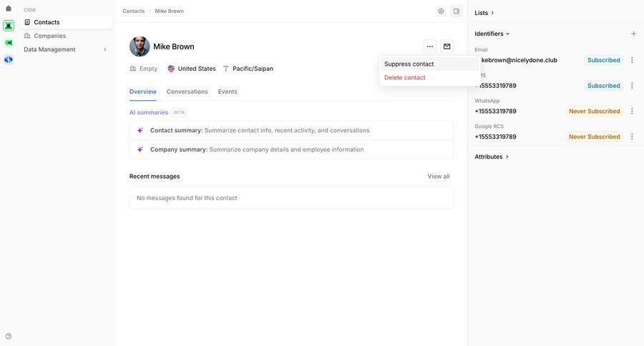644x346 pixels.
Task: Click View all recent messages
Action: (439, 177)
